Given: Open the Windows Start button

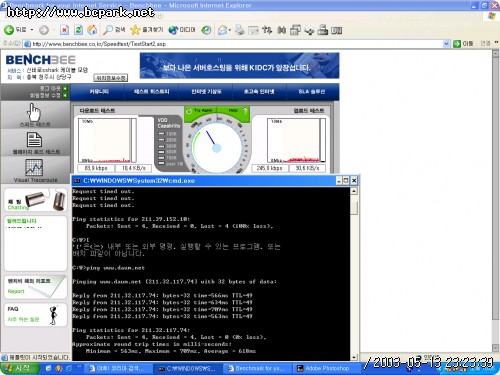Looking at the screenshot, I should click(x=20, y=368).
